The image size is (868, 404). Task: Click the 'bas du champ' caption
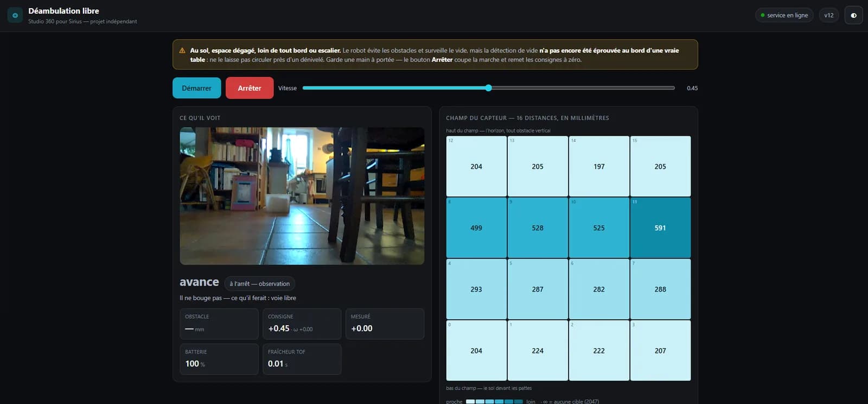[489, 388]
